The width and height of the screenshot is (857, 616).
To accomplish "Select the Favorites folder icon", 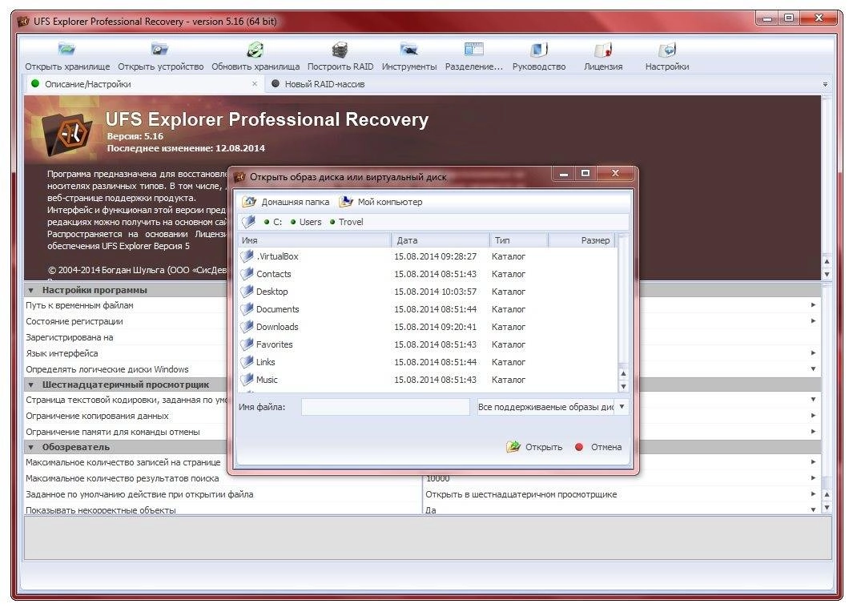I will tap(247, 344).
